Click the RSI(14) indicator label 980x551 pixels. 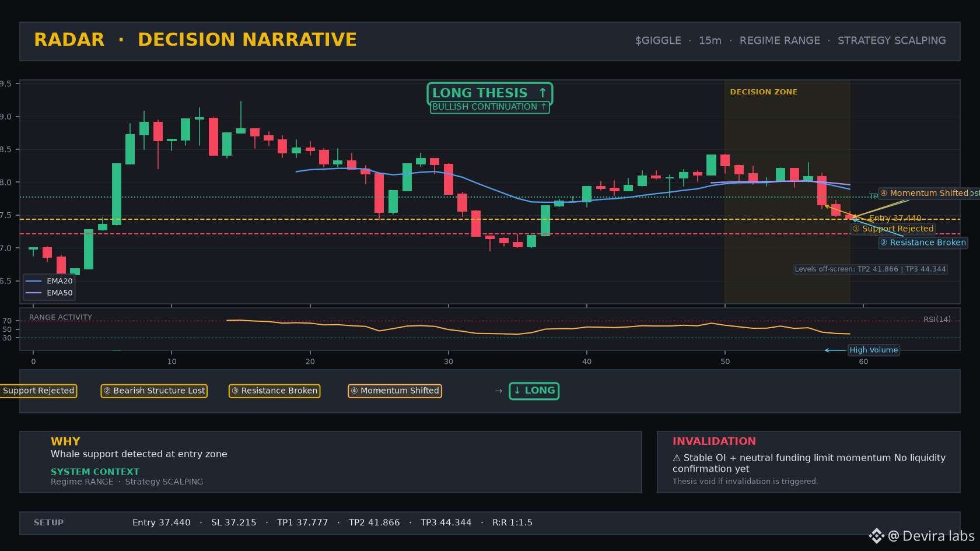[x=937, y=320]
